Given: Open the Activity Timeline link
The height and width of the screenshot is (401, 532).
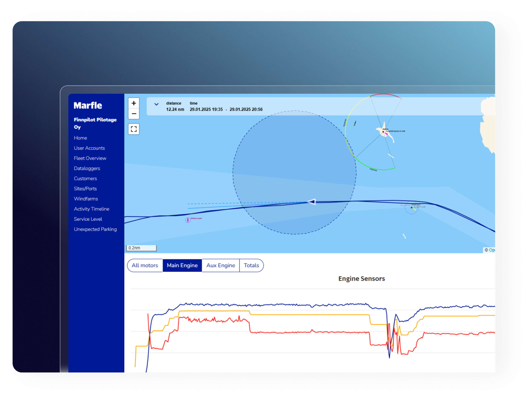Looking at the screenshot, I should coord(91,209).
